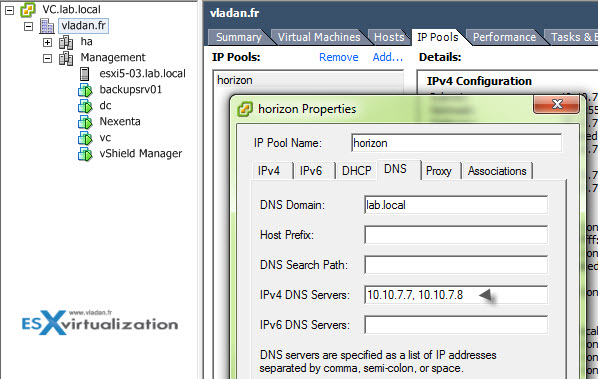Select the DNS dialog tab

395,169
